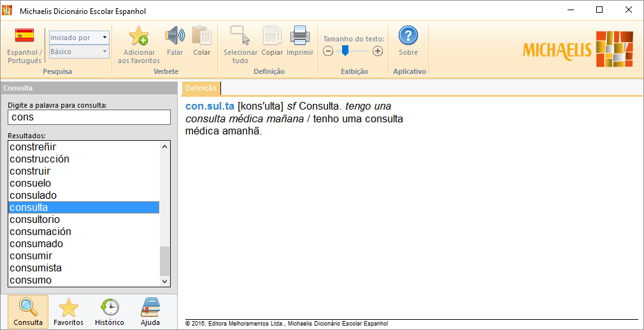Expand the 'Básico' dropdown
The image size is (644, 330).
coord(104,52)
